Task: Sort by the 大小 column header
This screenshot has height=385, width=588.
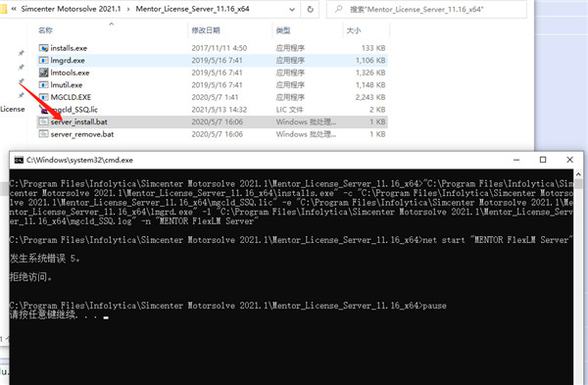Action: click(353, 30)
